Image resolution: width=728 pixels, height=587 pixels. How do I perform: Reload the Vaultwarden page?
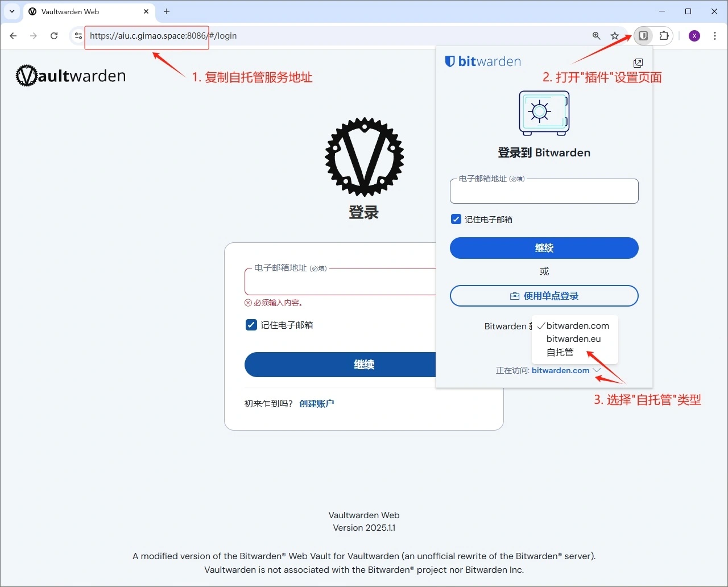pos(54,36)
